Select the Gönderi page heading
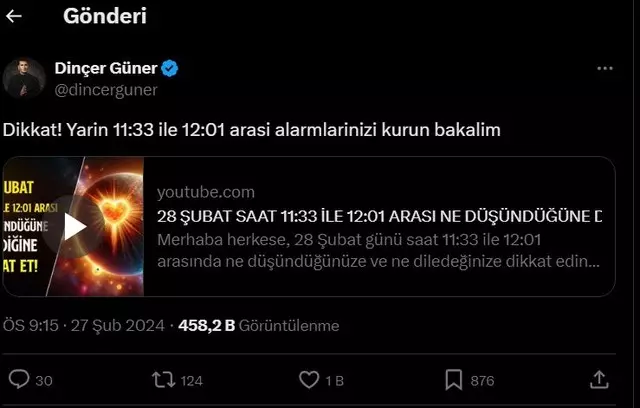This screenshot has height=408, width=640. click(105, 16)
